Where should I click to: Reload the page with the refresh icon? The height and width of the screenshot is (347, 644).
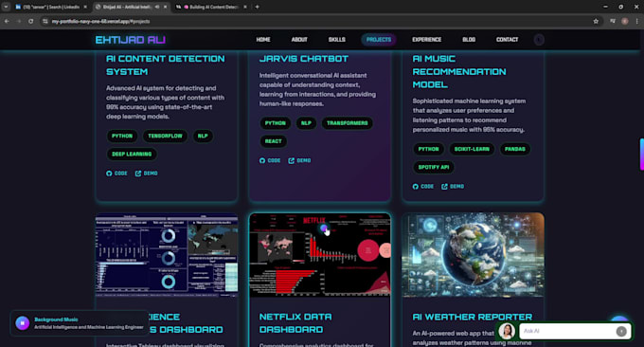point(31,21)
